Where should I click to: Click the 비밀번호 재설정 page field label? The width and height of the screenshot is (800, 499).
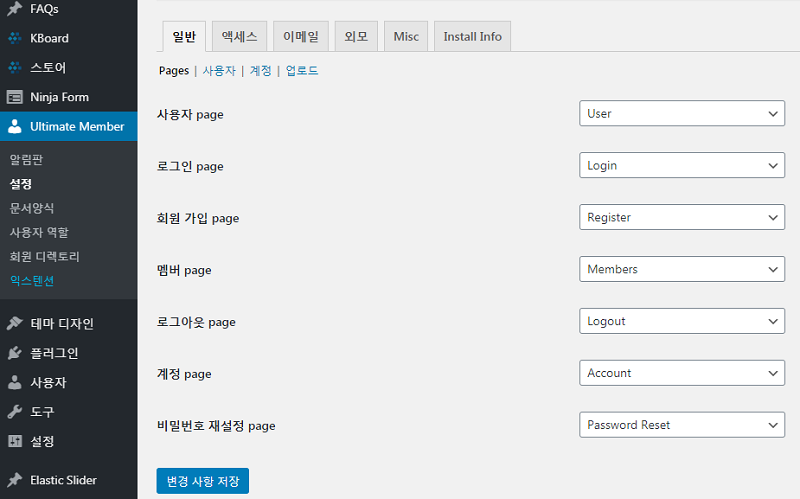tap(216, 426)
